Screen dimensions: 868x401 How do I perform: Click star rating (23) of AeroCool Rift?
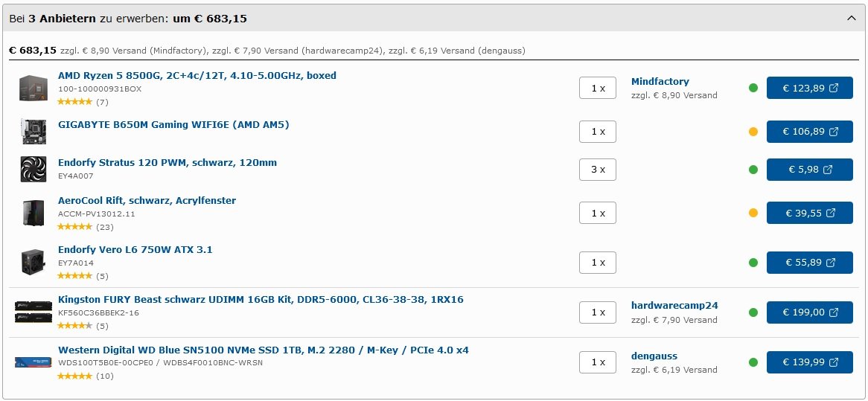coord(86,227)
